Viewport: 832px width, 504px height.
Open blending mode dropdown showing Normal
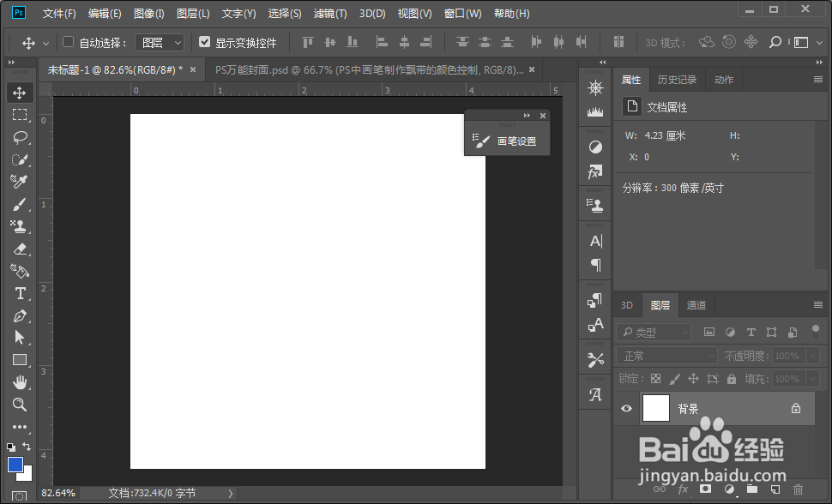coord(667,356)
